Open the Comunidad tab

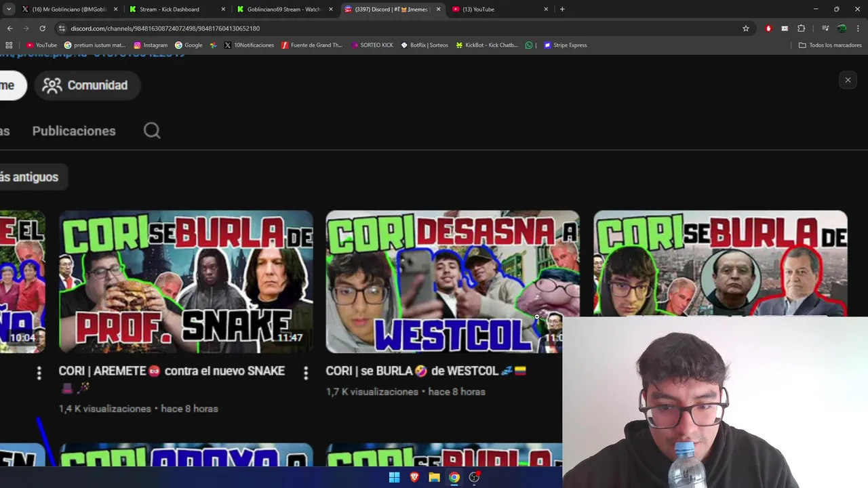87,85
